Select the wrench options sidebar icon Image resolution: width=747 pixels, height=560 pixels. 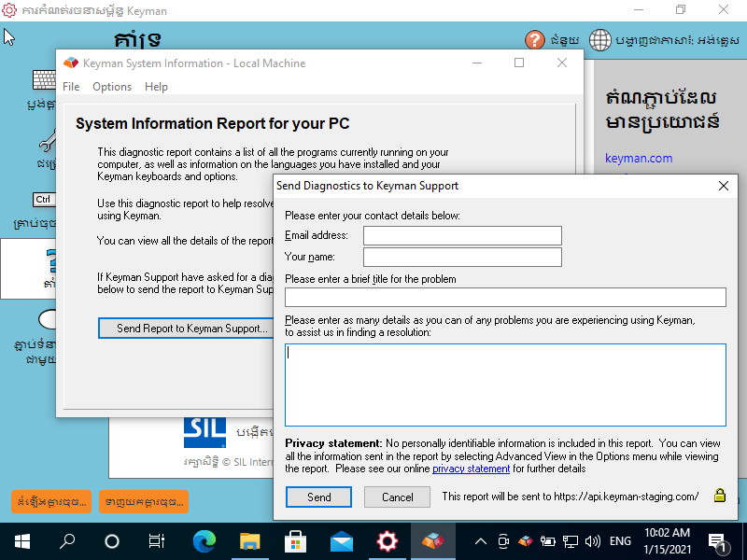coord(48,141)
